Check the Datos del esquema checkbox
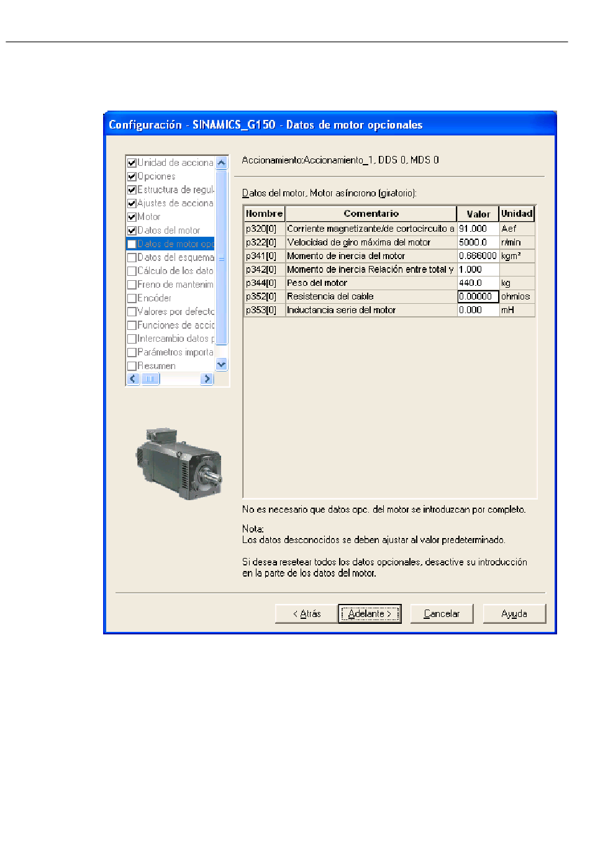The image size is (590, 868). point(132,258)
